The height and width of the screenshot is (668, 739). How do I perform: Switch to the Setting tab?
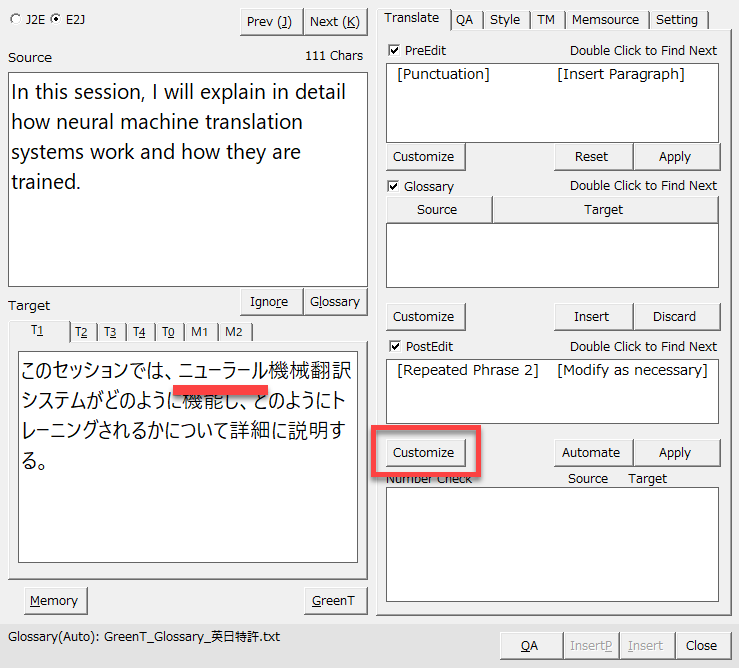pyautogui.click(x=677, y=19)
